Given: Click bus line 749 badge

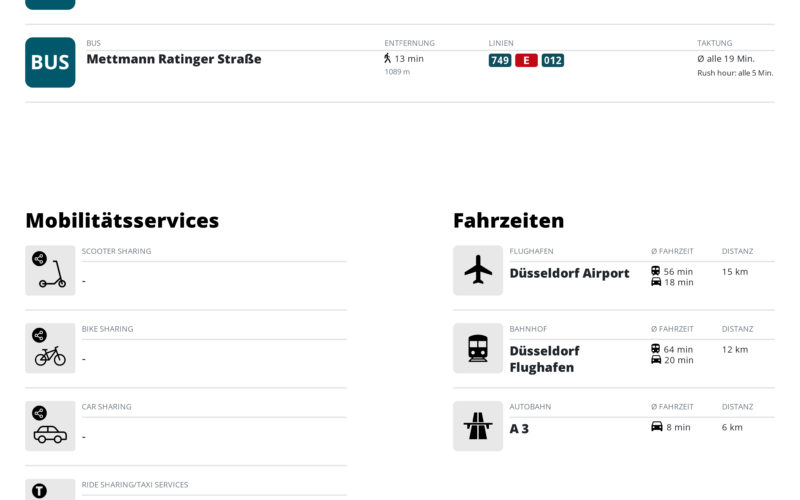Looking at the screenshot, I should pyautogui.click(x=500, y=60).
